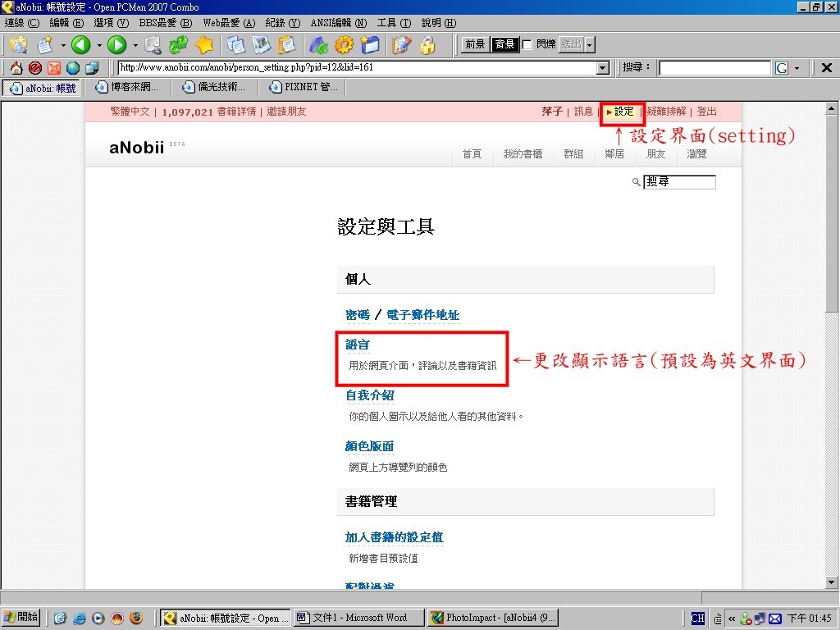Click the green back arrow button

(x=81, y=44)
